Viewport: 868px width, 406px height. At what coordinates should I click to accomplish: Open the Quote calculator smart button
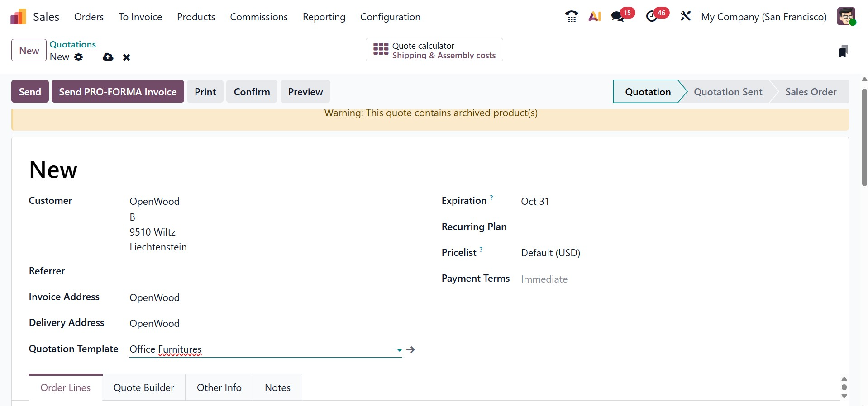pyautogui.click(x=434, y=50)
